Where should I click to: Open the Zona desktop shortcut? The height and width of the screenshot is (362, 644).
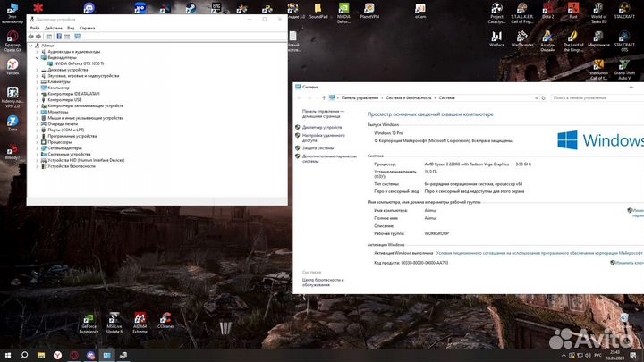pos(13,122)
